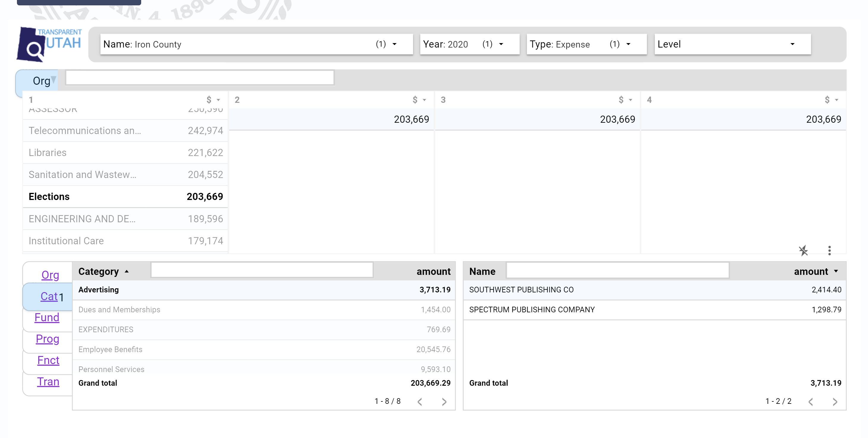Click the Transparent Utah logo
The image size is (868, 438).
point(49,45)
